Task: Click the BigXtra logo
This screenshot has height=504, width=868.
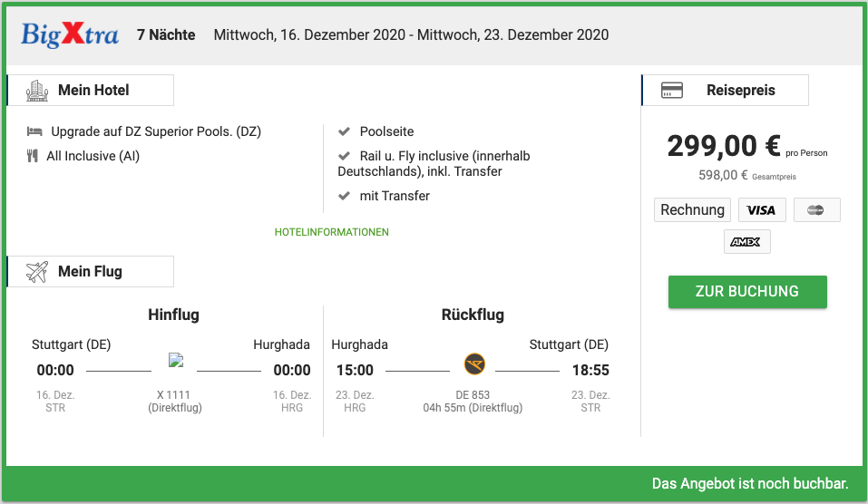Action: click(x=70, y=35)
